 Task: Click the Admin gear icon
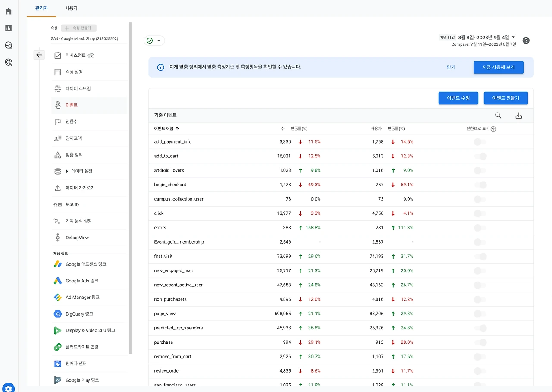[9, 388]
